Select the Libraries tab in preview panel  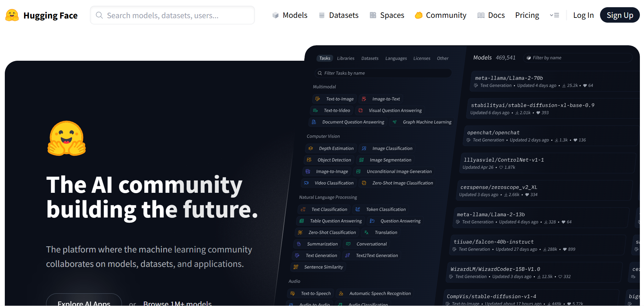pyautogui.click(x=346, y=58)
